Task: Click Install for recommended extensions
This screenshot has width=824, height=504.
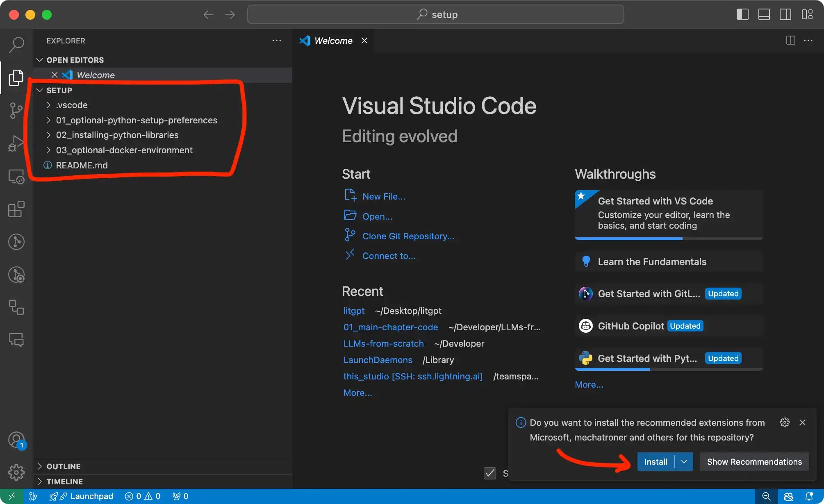Action: pos(656,462)
